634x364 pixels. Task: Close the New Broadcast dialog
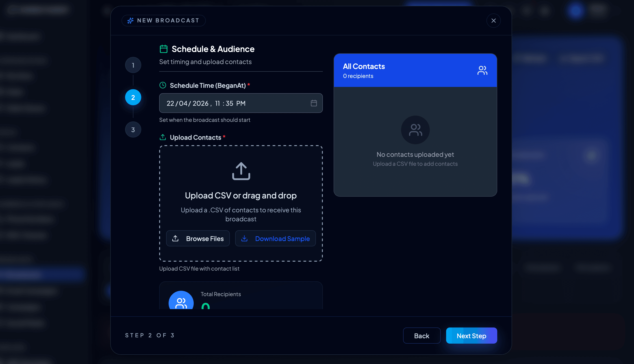click(493, 21)
